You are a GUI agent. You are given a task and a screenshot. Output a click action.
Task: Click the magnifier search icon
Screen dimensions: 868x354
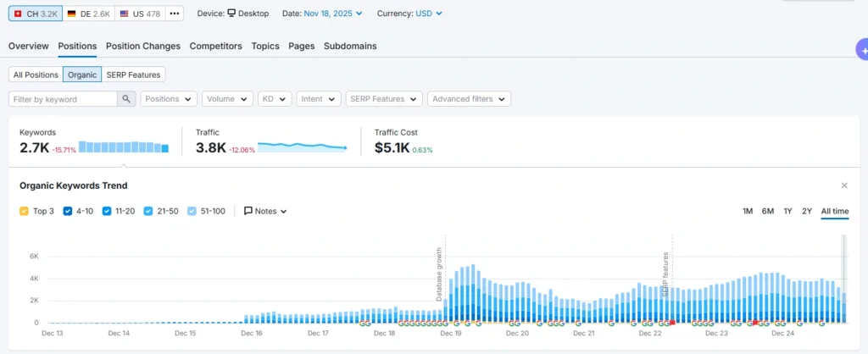[x=126, y=99]
